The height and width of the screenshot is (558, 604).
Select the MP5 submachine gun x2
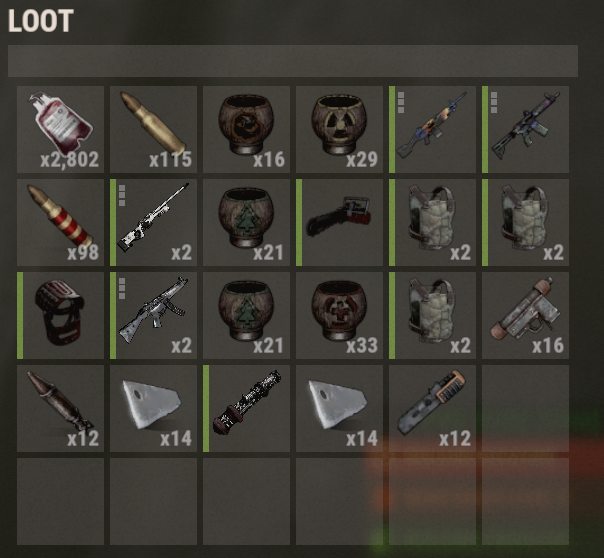153,315
